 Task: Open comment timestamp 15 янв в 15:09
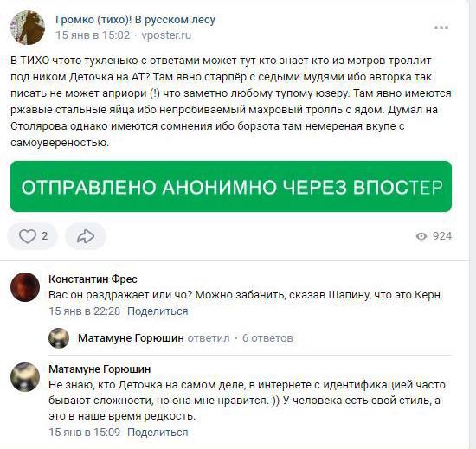pos(85,433)
